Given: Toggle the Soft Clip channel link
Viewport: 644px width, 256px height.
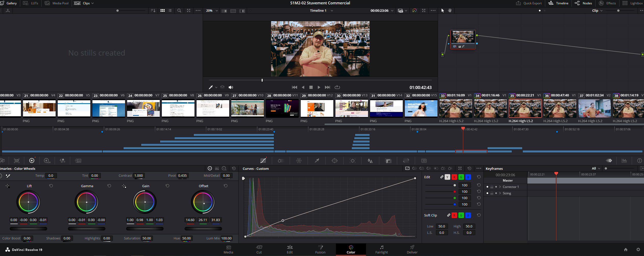Looking at the screenshot, I should tap(448, 215).
